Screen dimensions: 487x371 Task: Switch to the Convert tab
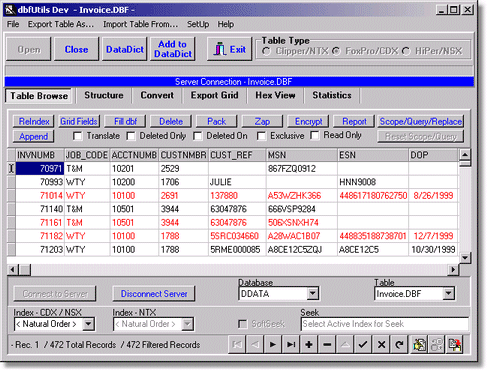(157, 95)
